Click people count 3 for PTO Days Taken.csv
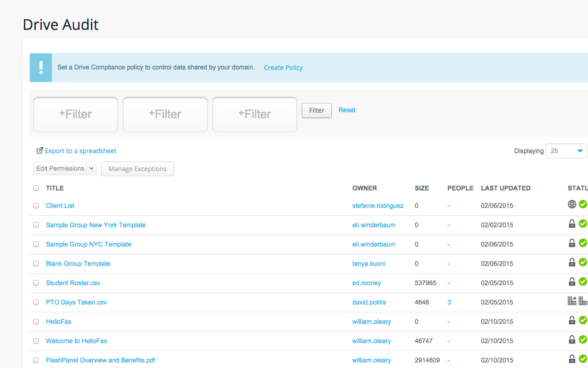 [449, 302]
